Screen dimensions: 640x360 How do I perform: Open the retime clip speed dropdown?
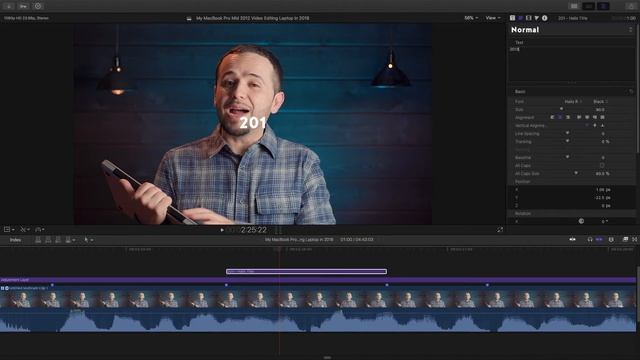[x=40, y=230]
